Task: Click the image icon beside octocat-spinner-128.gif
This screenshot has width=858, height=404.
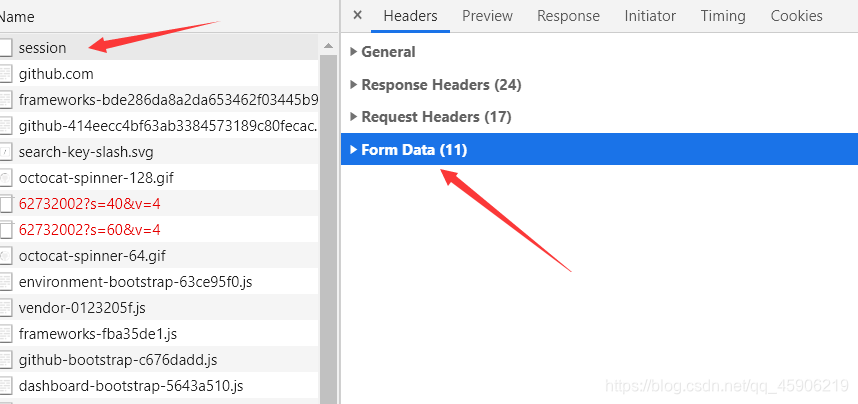Action: (x=5, y=178)
